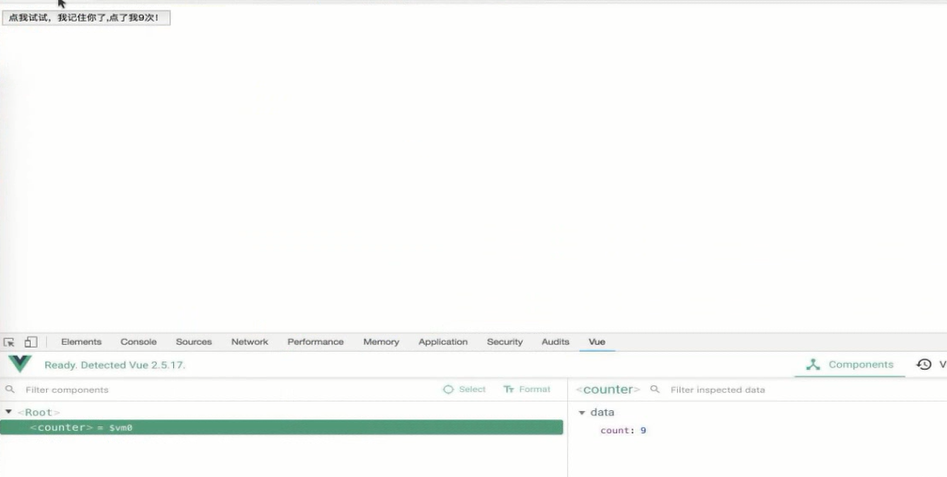Click the 点我试试 counter button
Viewport: 947px width, 477px height.
click(86, 18)
